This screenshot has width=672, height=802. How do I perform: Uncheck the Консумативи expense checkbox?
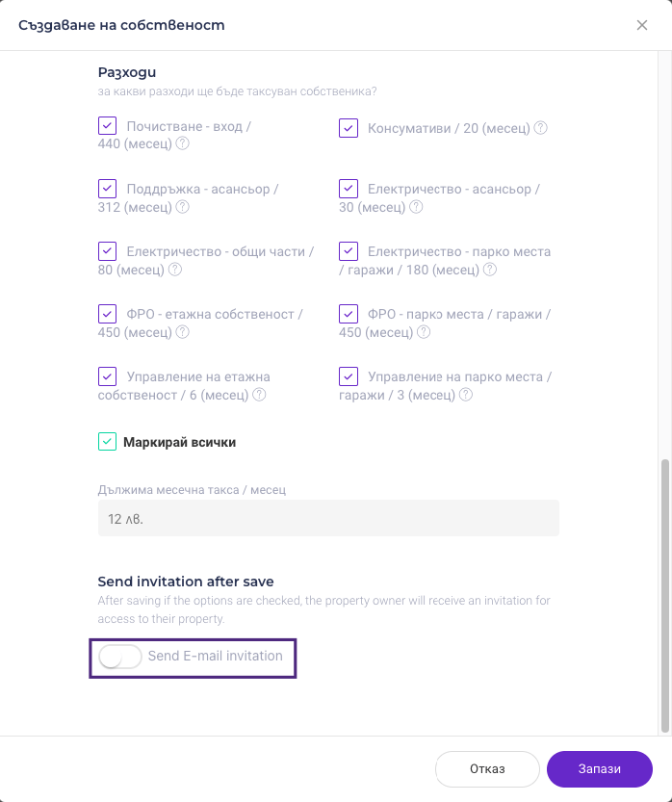pyautogui.click(x=349, y=128)
